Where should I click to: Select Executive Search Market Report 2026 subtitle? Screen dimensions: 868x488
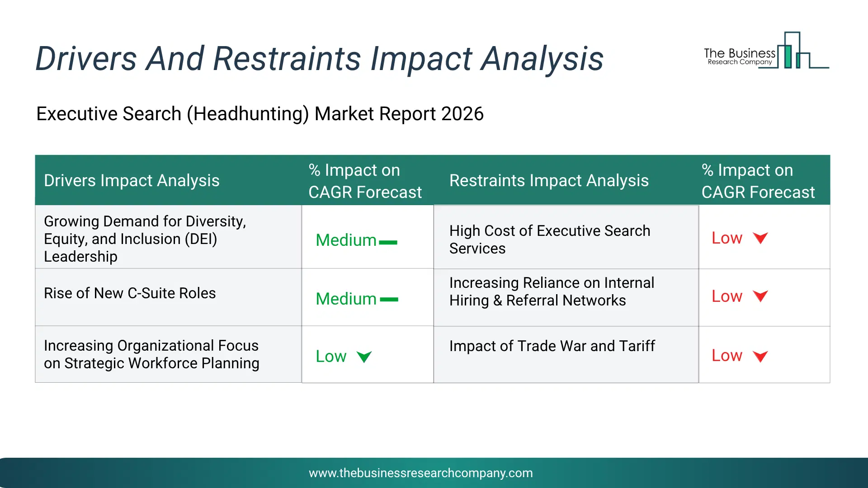260,113
